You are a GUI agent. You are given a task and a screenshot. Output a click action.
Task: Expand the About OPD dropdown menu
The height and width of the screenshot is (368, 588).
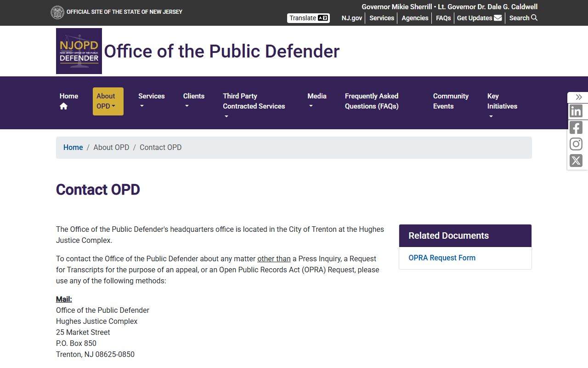pos(108,101)
